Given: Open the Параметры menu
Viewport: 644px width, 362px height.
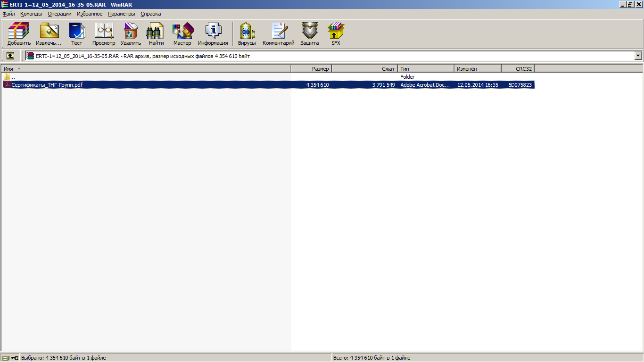Looking at the screenshot, I should 121,14.
